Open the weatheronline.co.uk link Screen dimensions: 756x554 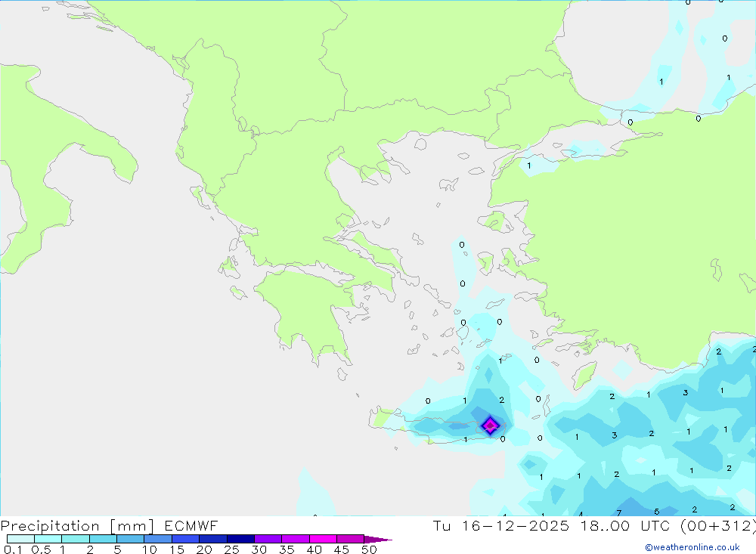(692, 547)
